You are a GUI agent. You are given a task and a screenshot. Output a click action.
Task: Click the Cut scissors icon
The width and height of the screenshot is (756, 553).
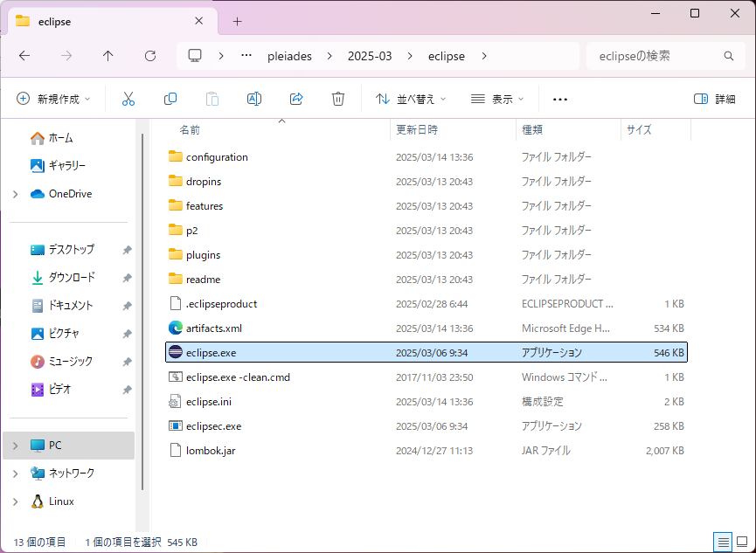[x=128, y=99]
